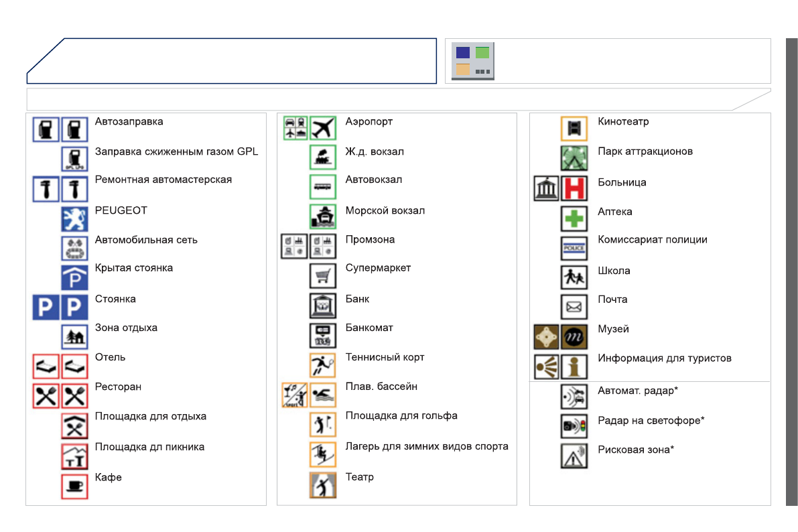Screen dimensions: 798x532
Task: Click the Кафе coffee cup icon
Action: (74, 486)
